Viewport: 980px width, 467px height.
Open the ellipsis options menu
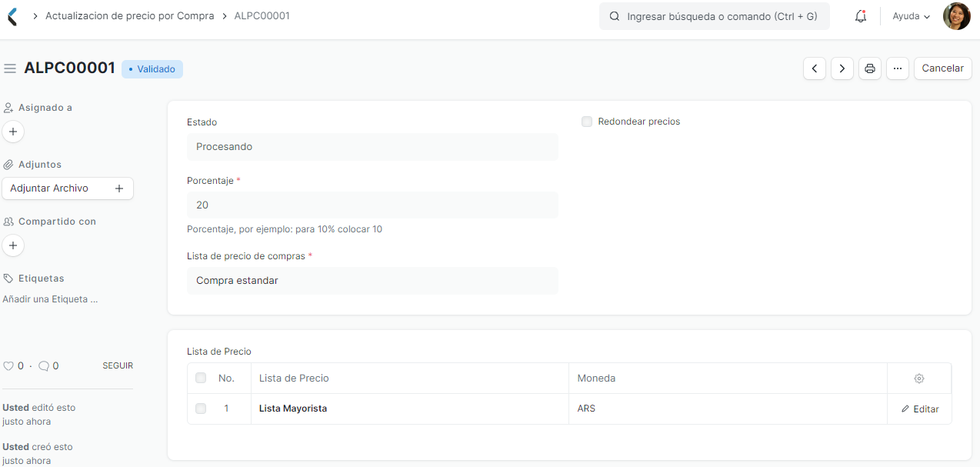tap(897, 68)
